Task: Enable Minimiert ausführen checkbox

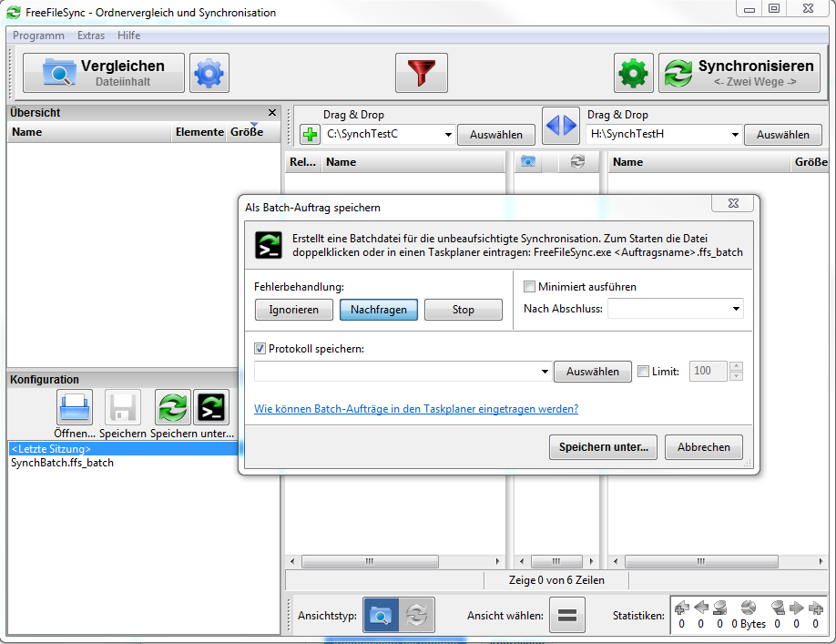Action: (x=529, y=287)
